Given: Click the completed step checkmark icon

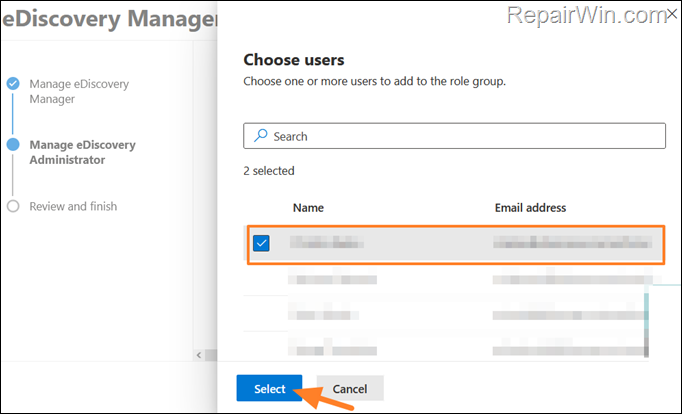Looking at the screenshot, I should tap(13, 83).
